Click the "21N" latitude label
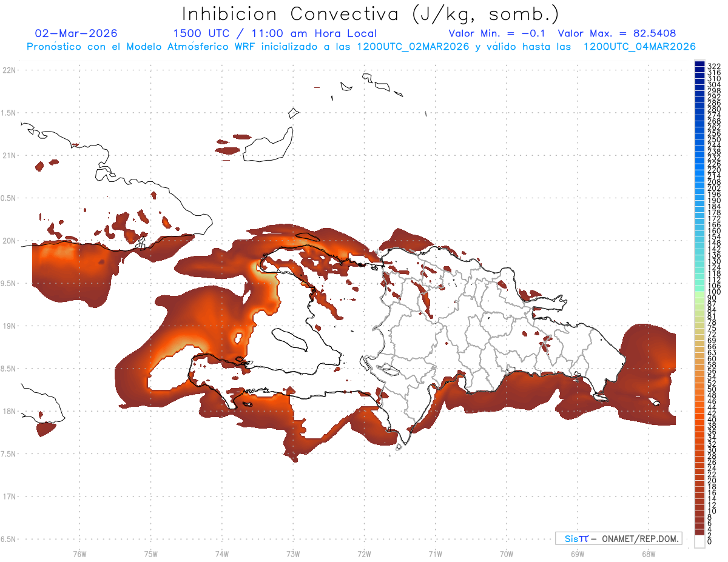728x562 pixels. coord(9,156)
